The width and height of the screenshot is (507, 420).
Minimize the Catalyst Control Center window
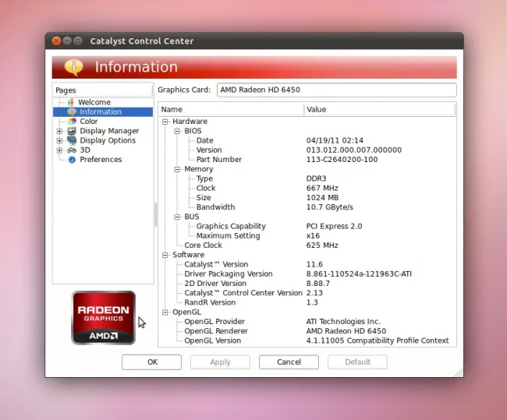click(67, 41)
